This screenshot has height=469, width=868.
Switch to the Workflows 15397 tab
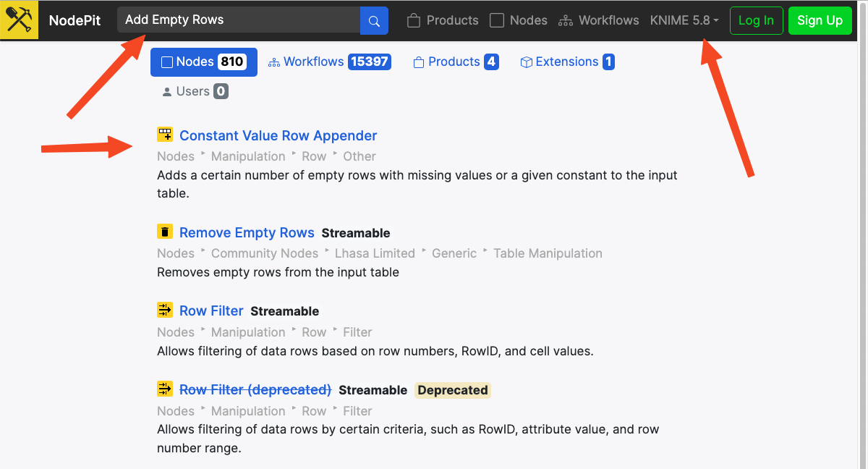click(330, 62)
